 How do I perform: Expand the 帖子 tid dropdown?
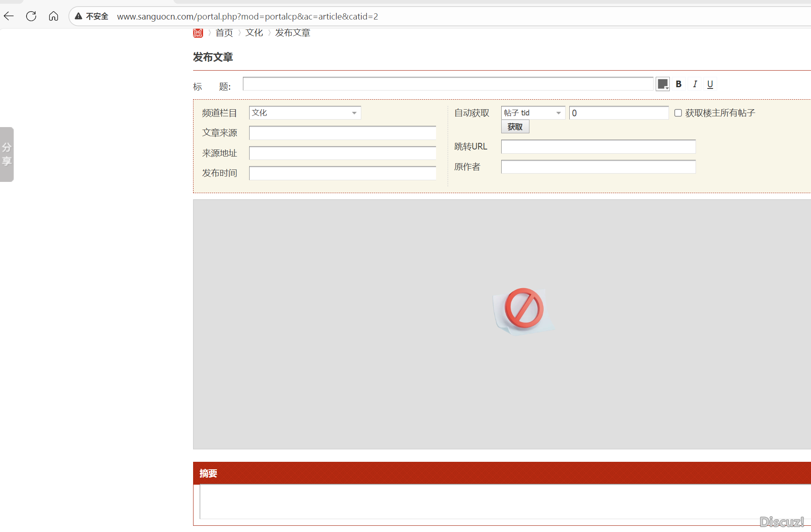(533, 113)
